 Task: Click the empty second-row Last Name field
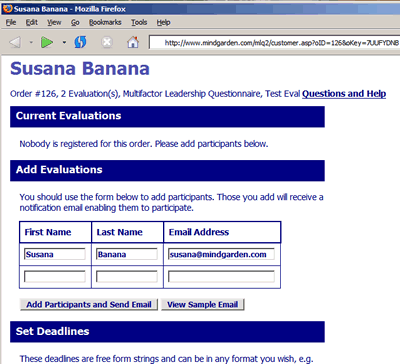[127, 277]
